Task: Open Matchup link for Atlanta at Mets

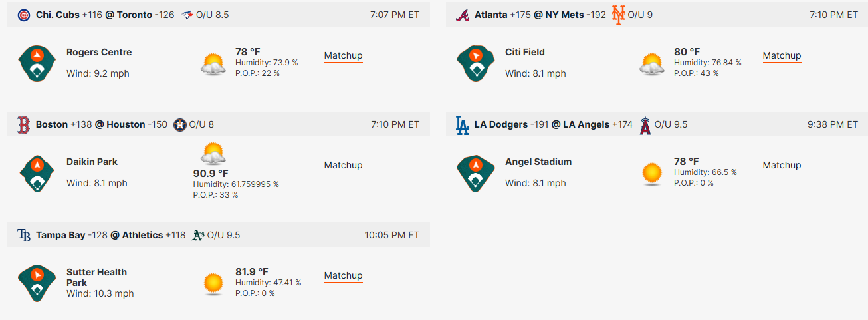Action: pos(782,56)
